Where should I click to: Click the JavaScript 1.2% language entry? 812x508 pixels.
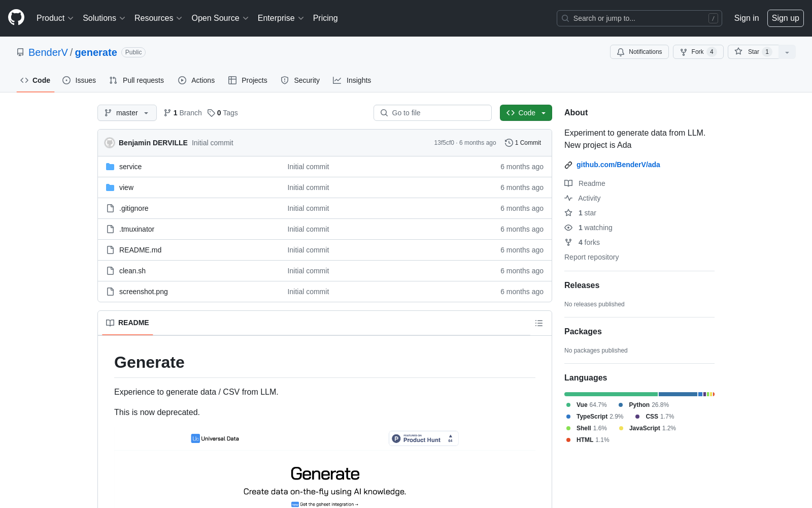click(x=647, y=428)
